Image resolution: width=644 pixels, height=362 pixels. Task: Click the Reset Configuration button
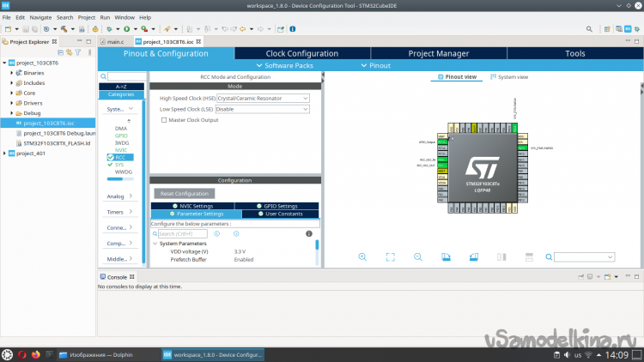tap(185, 194)
